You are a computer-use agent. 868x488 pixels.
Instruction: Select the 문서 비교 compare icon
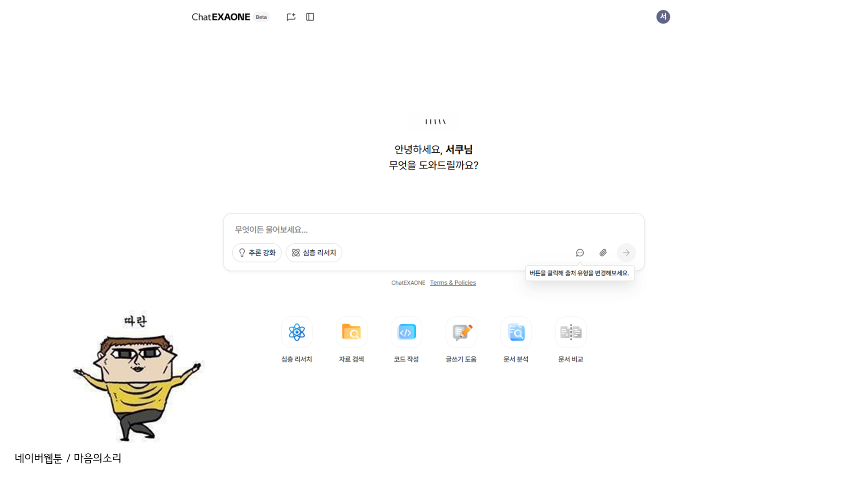tap(571, 332)
